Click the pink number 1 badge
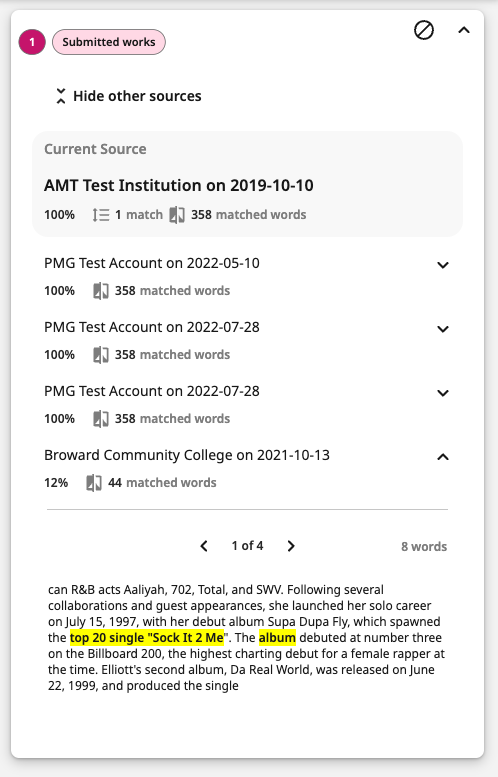This screenshot has height=777, width=498. click(x=32, y=42)
